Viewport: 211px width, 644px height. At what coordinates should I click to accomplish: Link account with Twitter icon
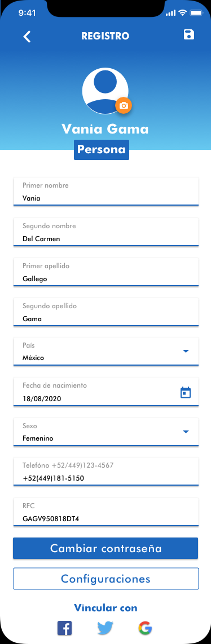pyautogui.click(x=105, y=628)
